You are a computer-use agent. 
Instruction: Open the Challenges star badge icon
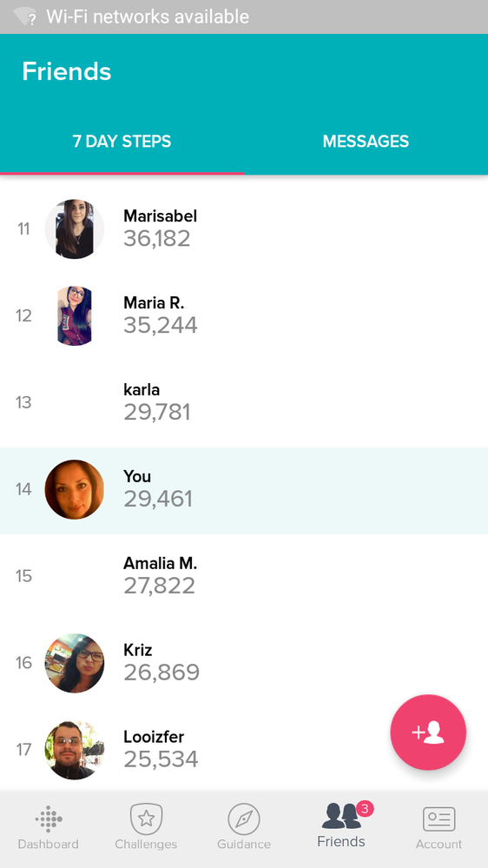coord(146,818)
